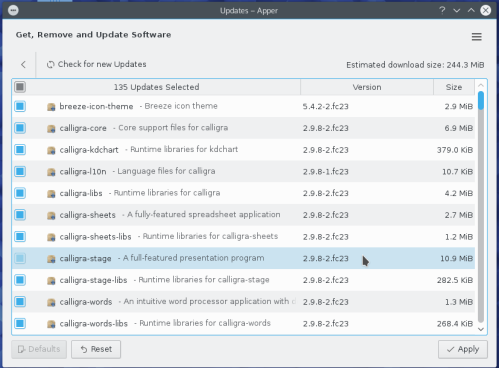Toggle the select-all updates checkbox
The height and width of the screenshot is (368, 499).
(20, 87)
